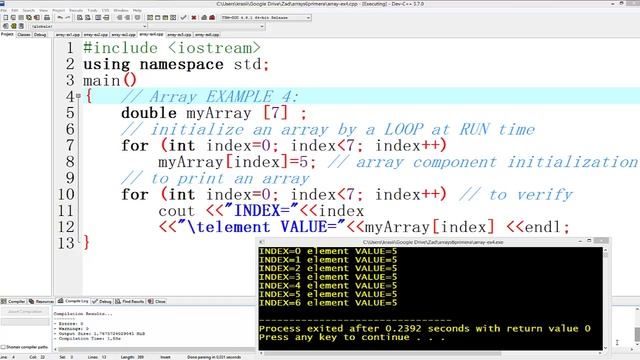Viewport: 640px width, 360px height.
Task: Switch to the bottom panel Debug tab
Action: click(102, 301)
